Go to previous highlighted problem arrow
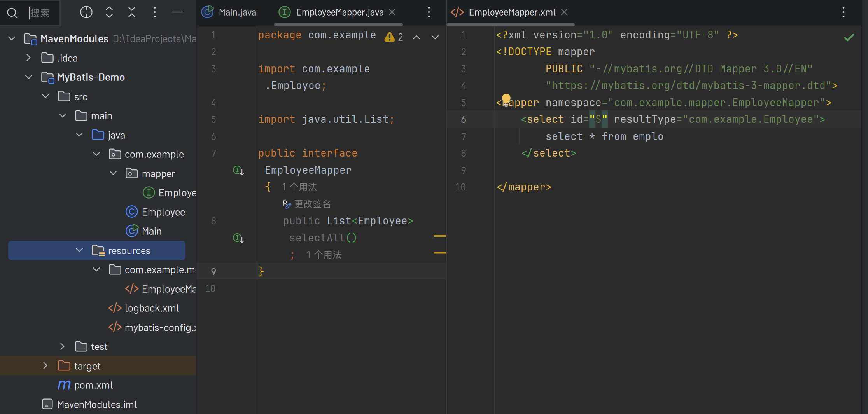 point(416,37)
